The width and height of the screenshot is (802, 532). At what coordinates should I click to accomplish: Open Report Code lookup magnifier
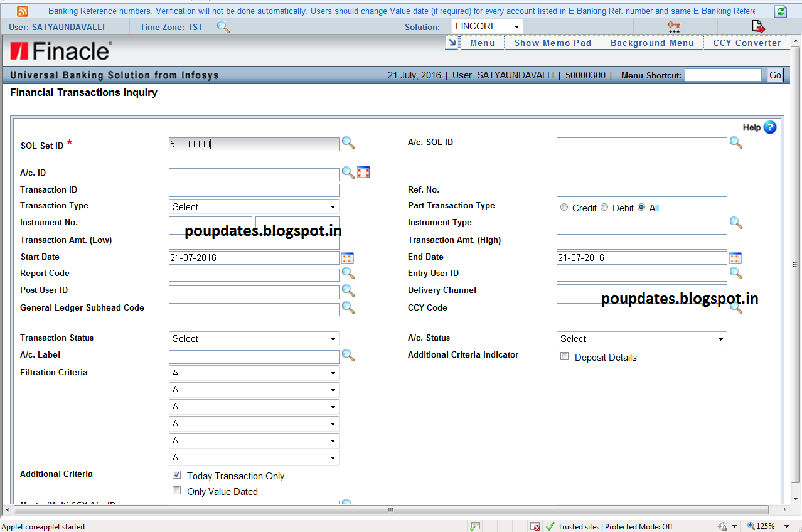348,274
